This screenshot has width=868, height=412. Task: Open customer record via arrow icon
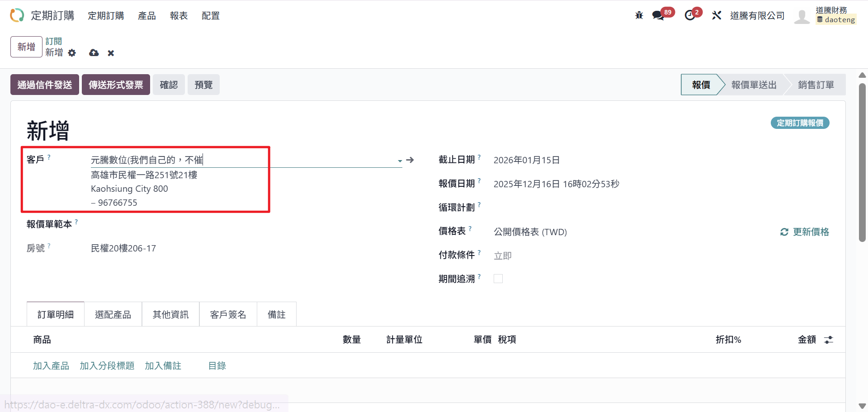[x=410, y=160]
